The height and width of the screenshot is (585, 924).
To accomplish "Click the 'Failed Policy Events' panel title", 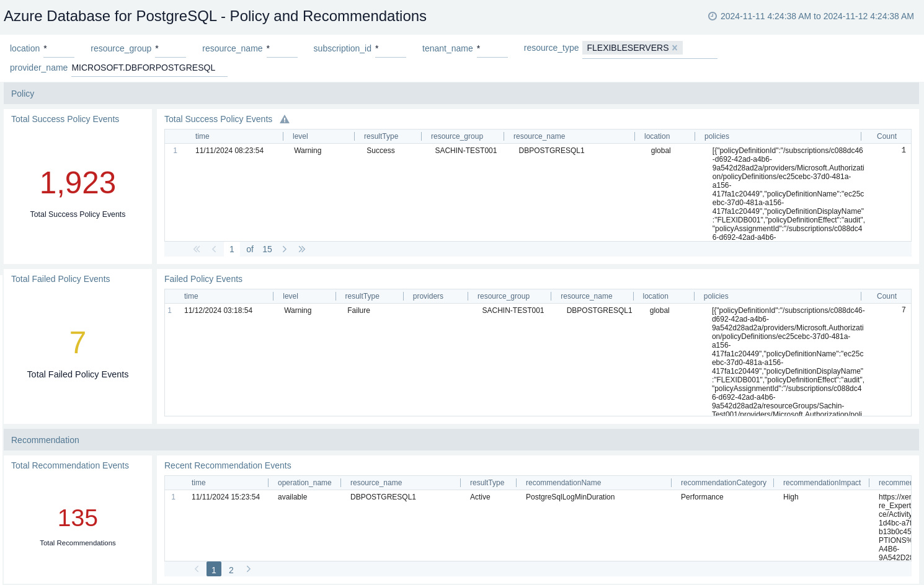I will coord(203,279).
